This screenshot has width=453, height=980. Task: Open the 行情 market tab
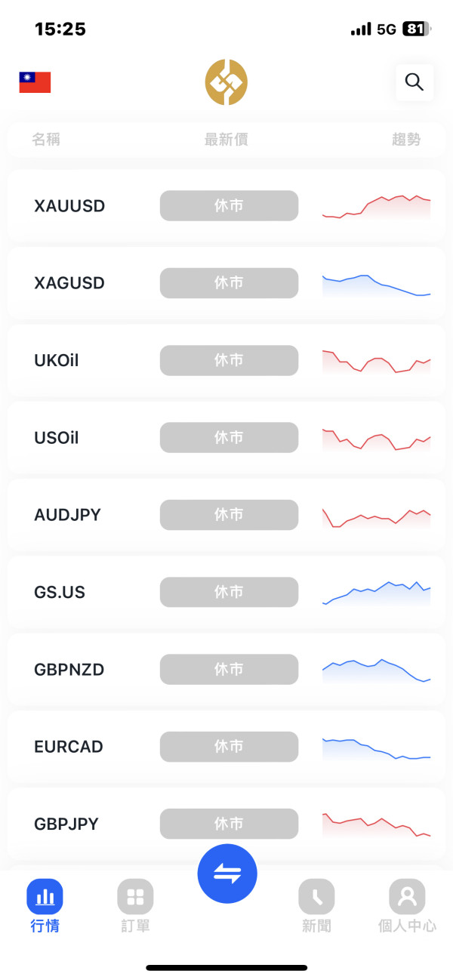coord(45,906)
